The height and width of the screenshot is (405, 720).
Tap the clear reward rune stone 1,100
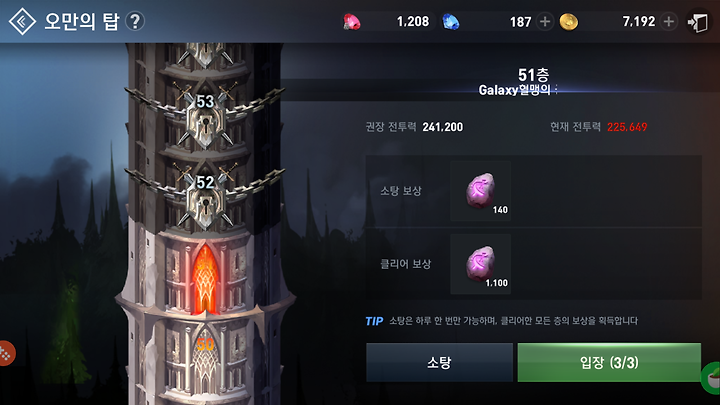pos(480,264)
